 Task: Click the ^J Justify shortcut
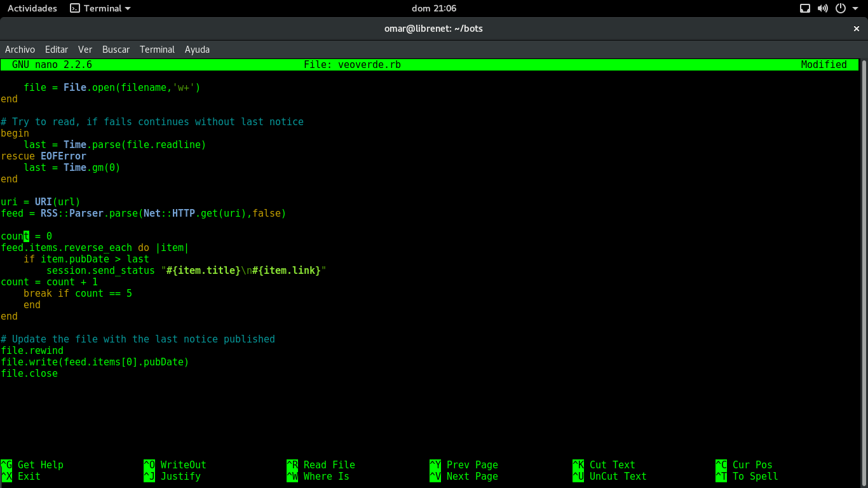point(172,477)
